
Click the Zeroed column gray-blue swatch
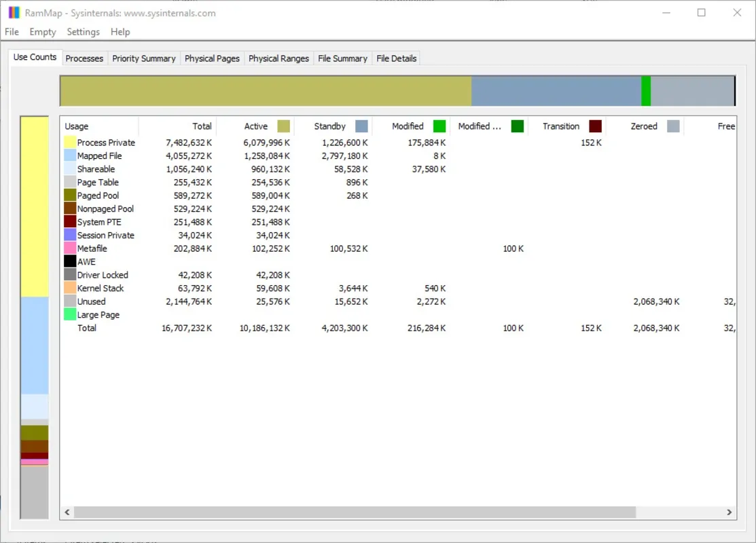tap(673, 126)
